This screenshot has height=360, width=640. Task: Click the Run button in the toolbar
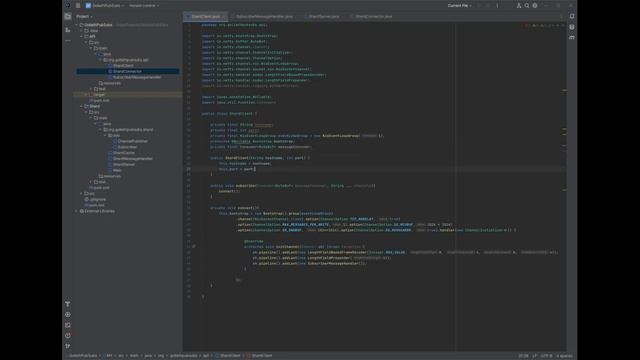click(480, 6)
